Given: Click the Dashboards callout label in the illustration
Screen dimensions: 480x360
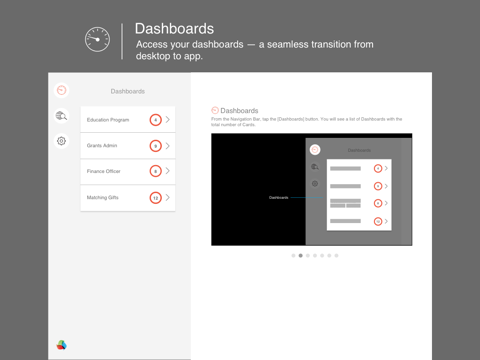Looking at the screenshot, I should point(278,198).
